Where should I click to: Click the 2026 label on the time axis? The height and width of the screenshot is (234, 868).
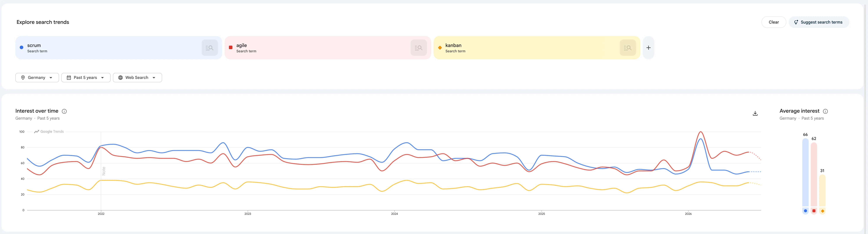tap(688, 214)
